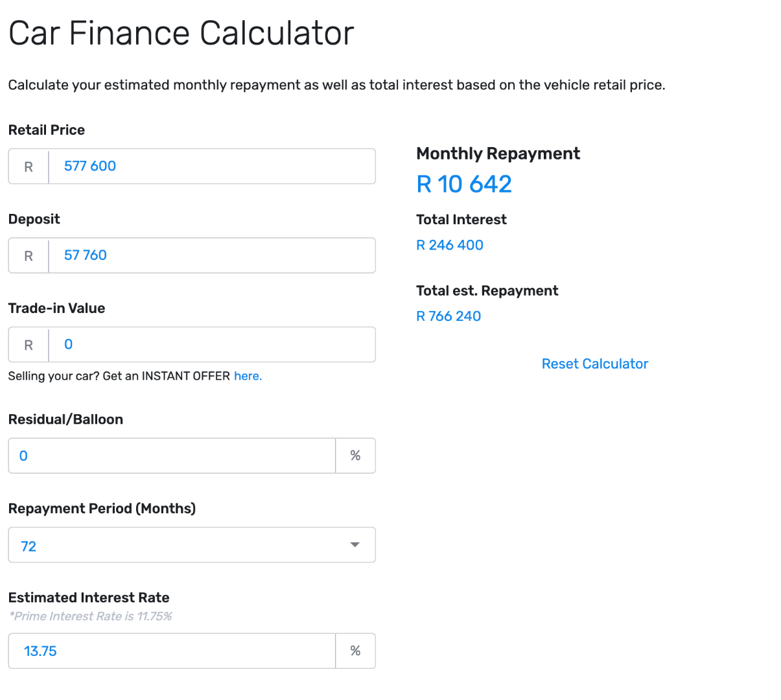Screen dimensions: 781x700
Task: Click the Prime Interest Rate note text
Action: pos(91,616)
